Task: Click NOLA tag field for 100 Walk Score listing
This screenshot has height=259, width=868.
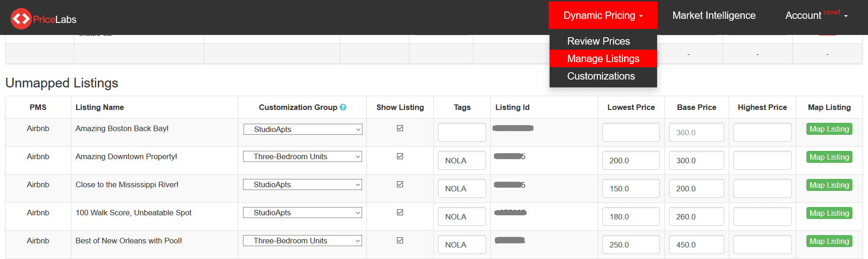Action: pyautogui.click(x=462, y=217)
